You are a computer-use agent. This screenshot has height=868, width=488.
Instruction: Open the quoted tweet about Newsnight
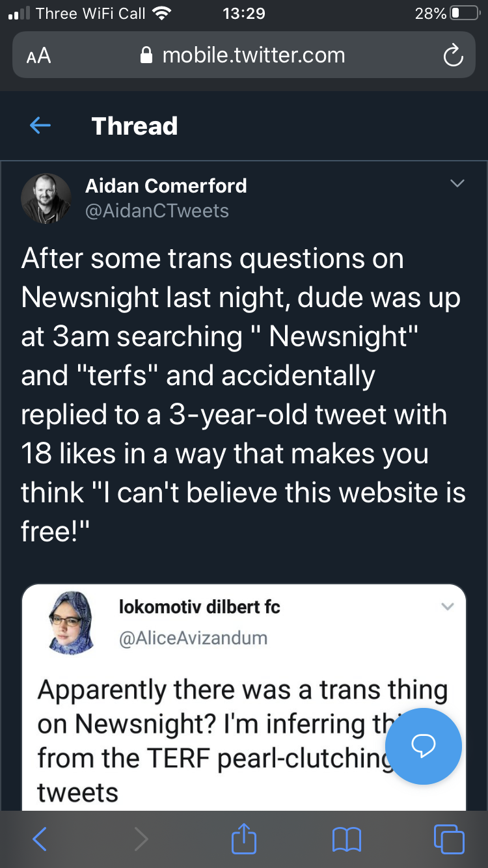click(x=244, y=698)
